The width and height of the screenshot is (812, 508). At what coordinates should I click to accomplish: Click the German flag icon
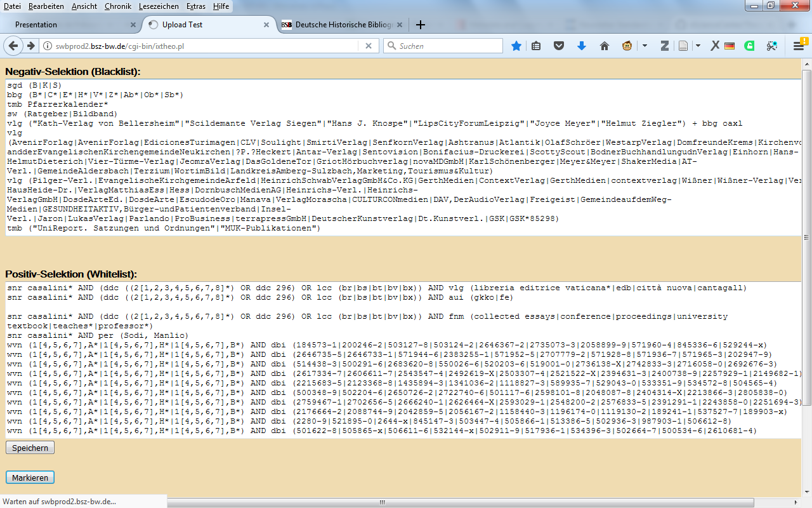(x=729, y=46)
